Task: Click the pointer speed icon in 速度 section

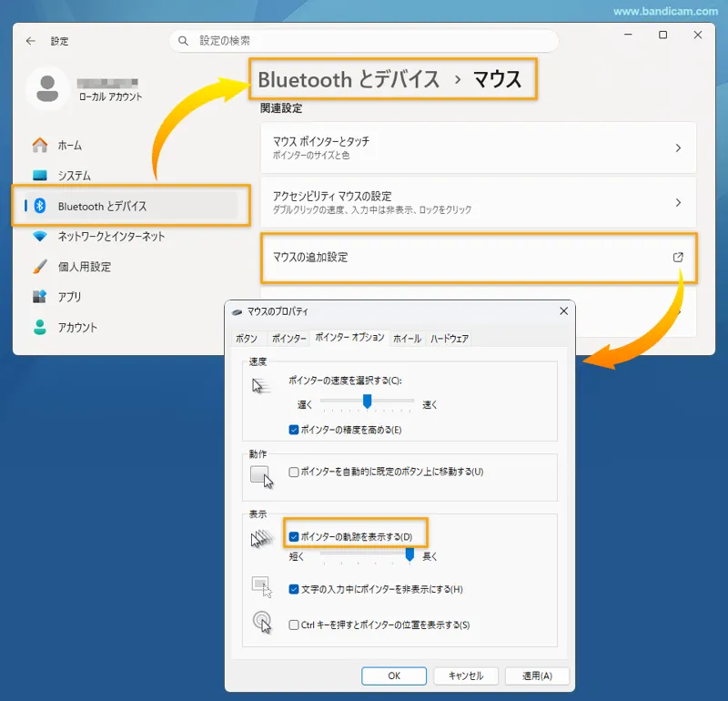Action: 260,386
